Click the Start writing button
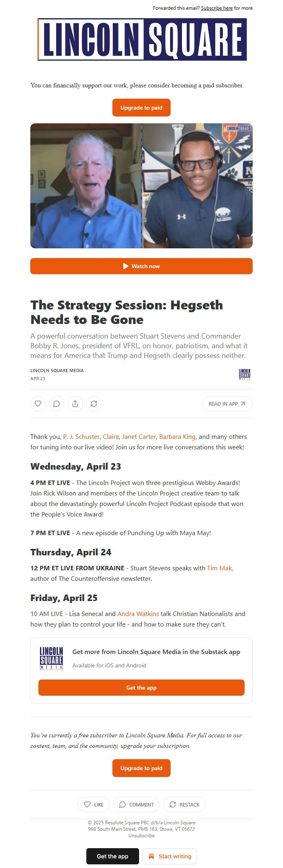Screen dimensions: 283x868 [170, 856]
